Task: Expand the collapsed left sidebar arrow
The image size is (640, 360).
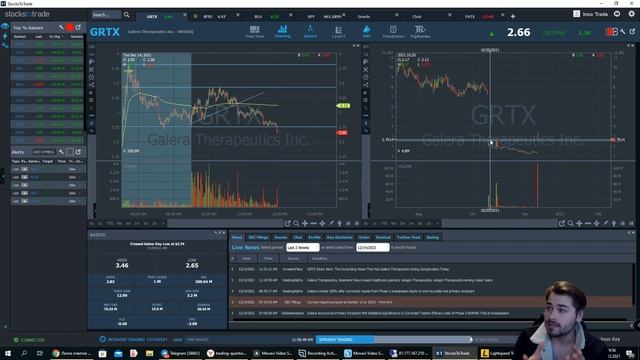Action: tap(2, 177)
